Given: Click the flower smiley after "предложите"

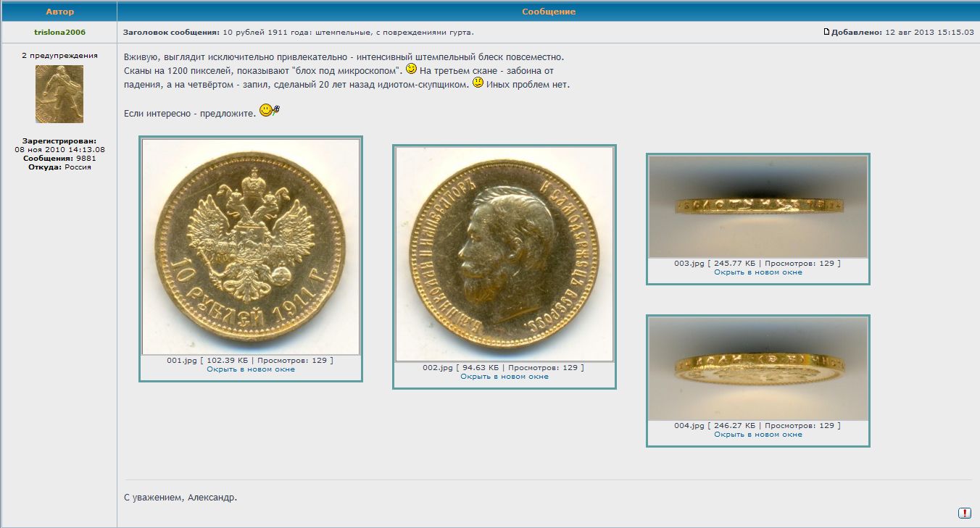Looking at the screenshot, I should (x=269, y=111).
